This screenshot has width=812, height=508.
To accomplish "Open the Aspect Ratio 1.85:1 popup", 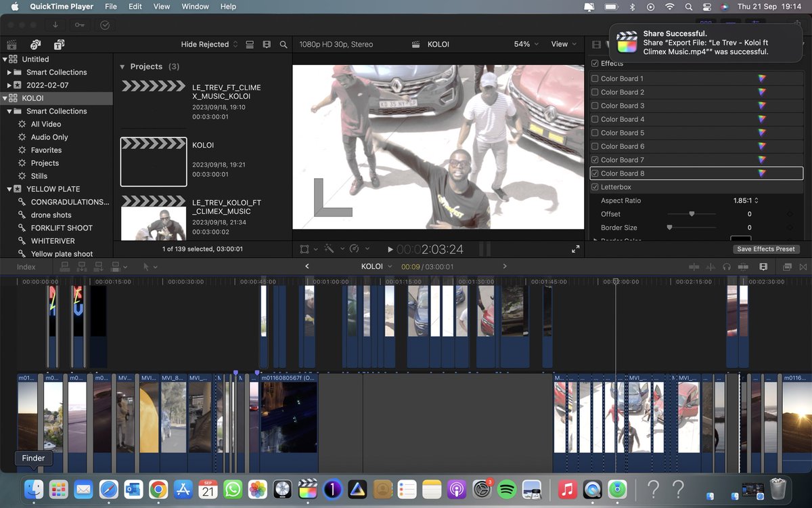I will (745, 200).
